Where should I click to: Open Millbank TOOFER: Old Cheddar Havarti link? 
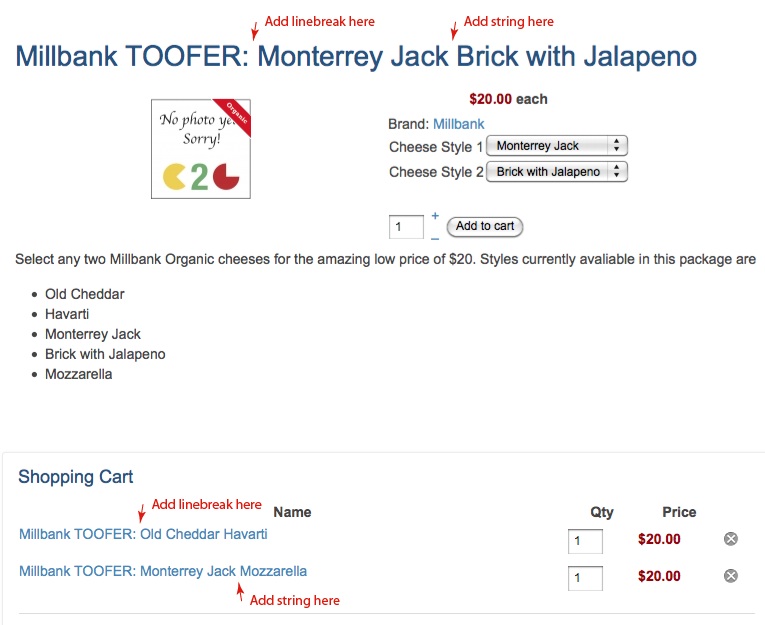(143, 534)
